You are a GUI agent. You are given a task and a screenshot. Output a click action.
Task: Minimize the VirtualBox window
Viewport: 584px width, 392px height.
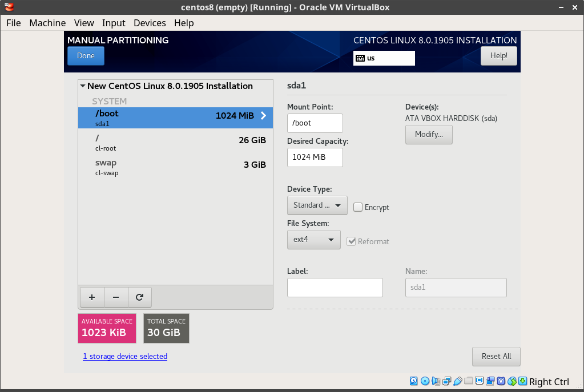click(561, 7)
